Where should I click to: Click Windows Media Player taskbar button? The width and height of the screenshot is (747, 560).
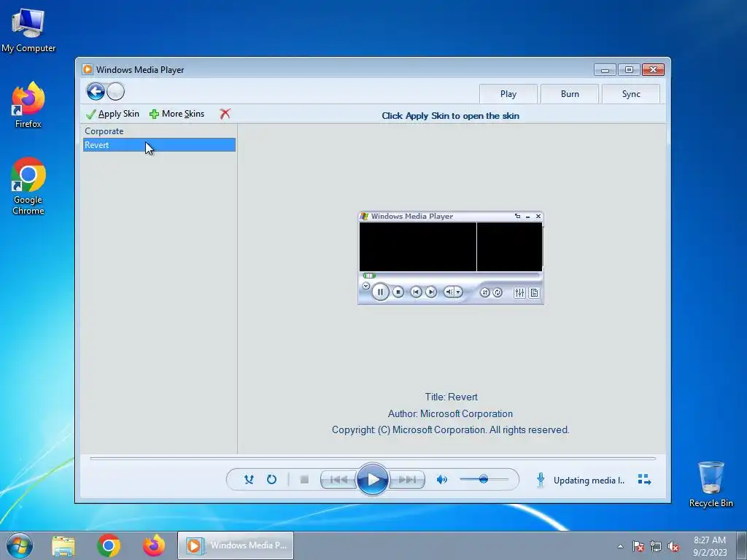tap(236, 545)
